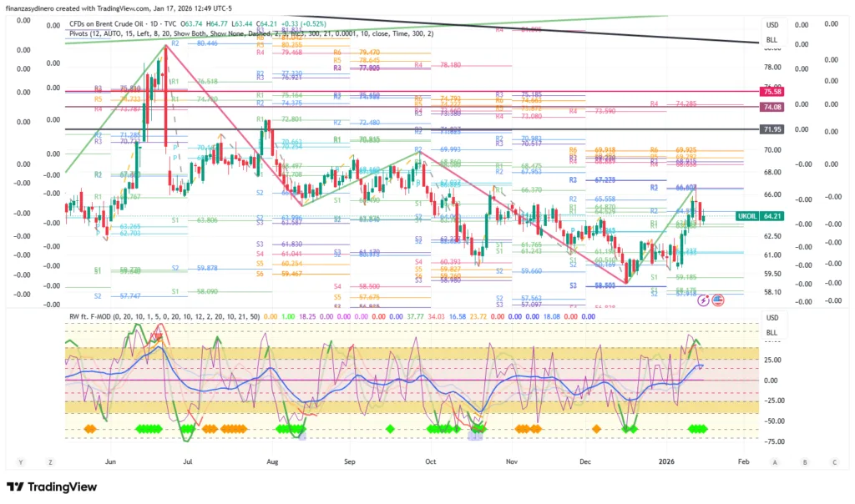Click the circled A icon on time axis

pyautogui.click(x=775, y=461)
